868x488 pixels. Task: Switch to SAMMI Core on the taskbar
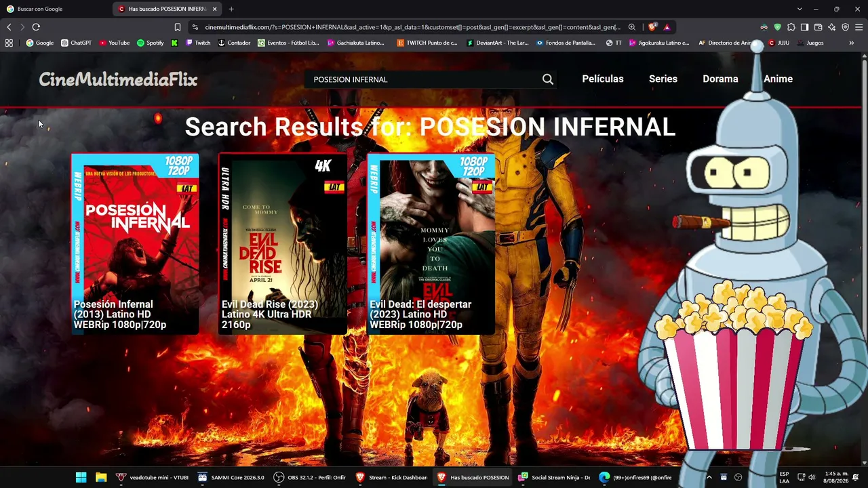click(231, 477)
